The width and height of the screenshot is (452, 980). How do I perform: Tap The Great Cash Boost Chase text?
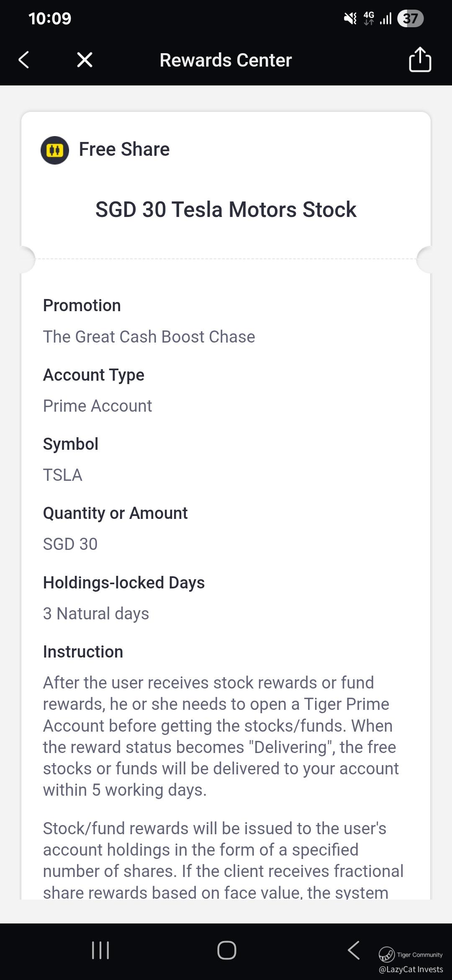click(149, 337)
